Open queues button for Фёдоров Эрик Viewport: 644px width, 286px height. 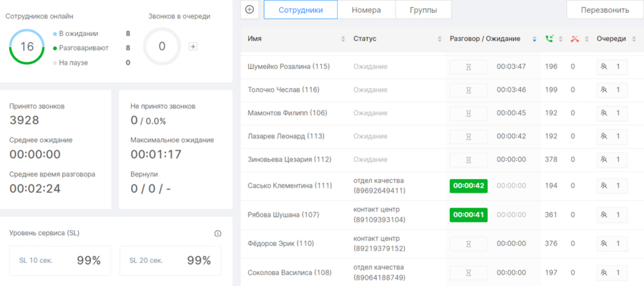point(612,244)
